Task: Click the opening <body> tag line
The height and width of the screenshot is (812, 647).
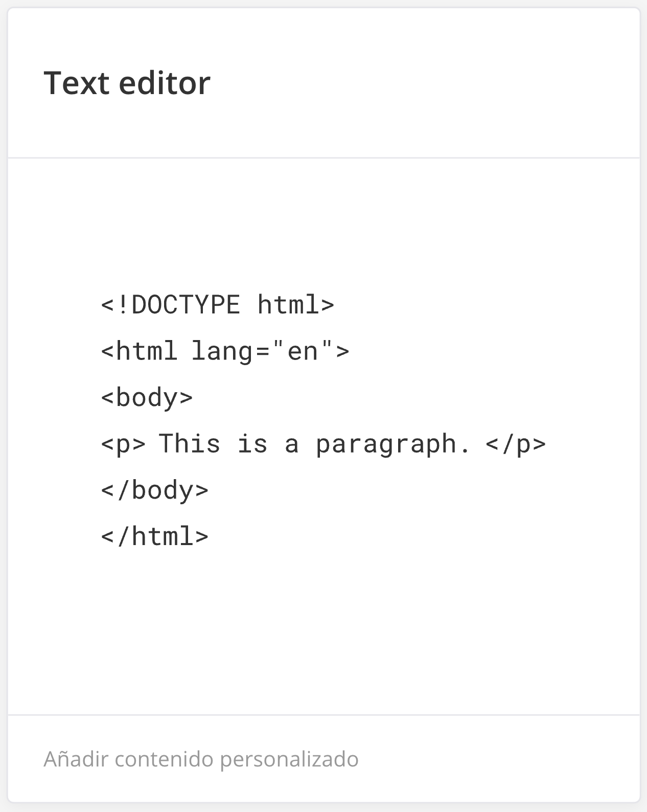Action: [x=147, y=397]
